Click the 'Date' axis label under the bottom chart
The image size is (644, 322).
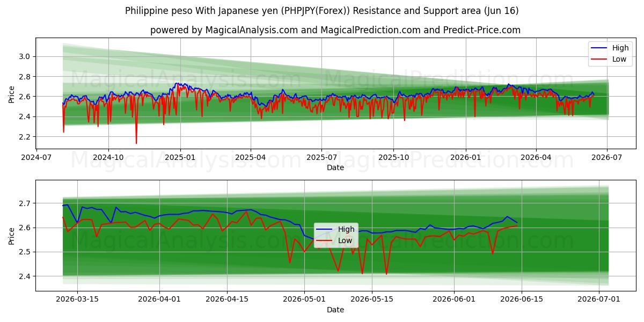click(335, 310)
